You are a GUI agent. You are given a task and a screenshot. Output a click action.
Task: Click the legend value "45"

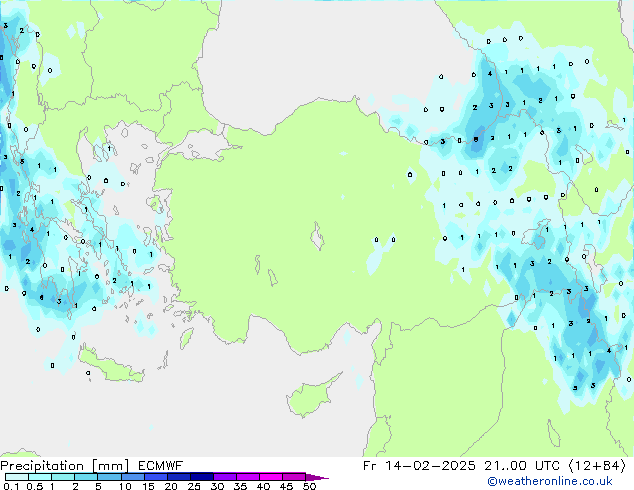click(x=286, y=486)
